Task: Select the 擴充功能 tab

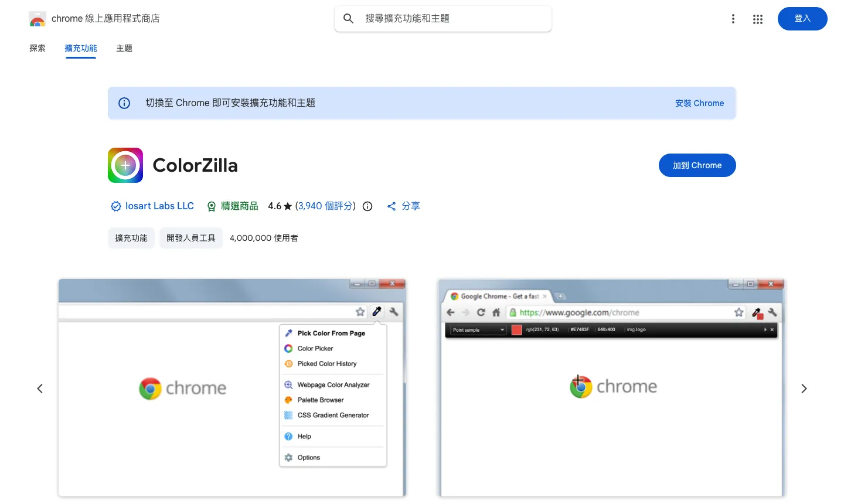Action: [81, 48]
